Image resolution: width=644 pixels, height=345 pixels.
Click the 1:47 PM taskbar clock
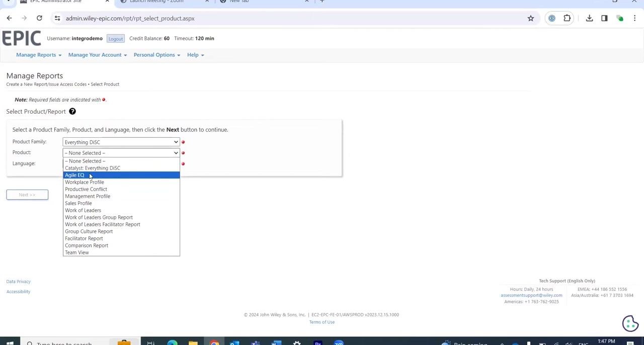606,341
